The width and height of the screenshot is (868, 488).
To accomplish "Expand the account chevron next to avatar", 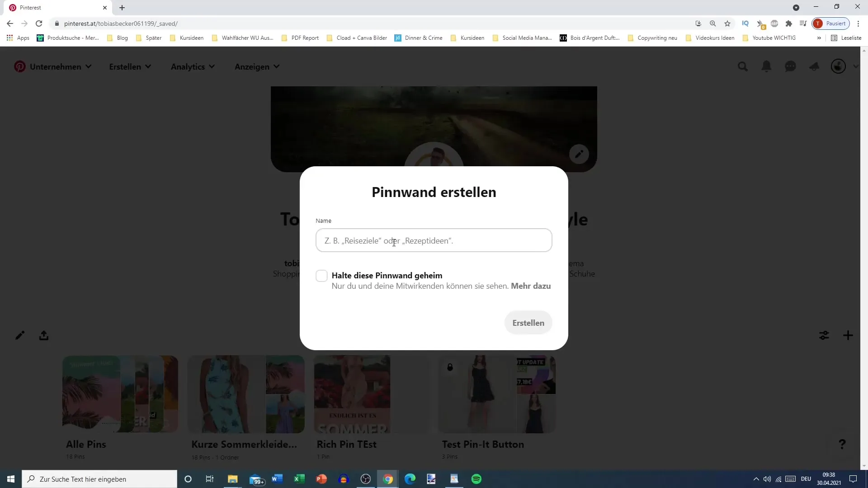I will (856, 66).
